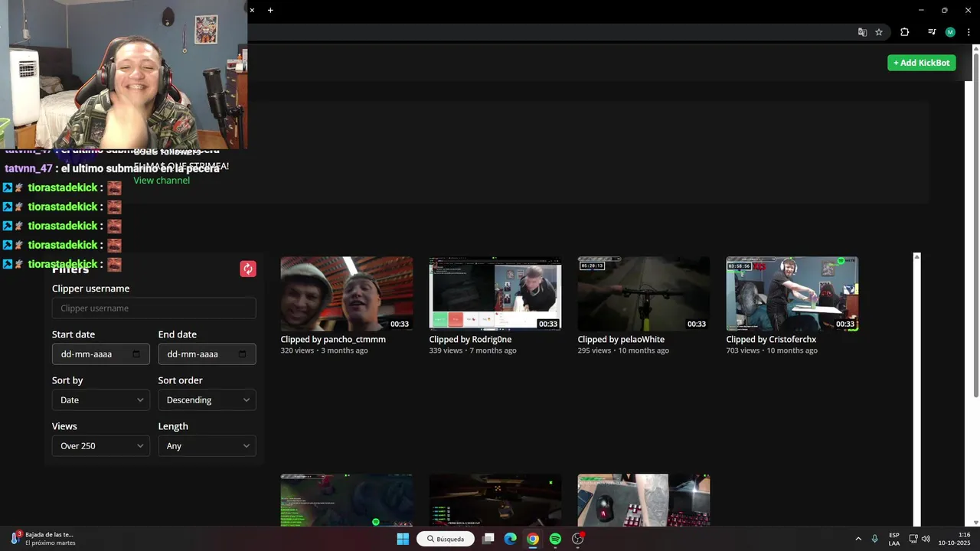Open the weather widget Bajada de las te...

click(43, 539)
